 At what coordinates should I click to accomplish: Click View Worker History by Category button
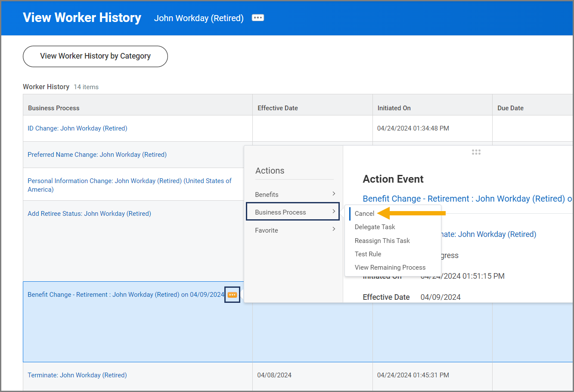95,56
